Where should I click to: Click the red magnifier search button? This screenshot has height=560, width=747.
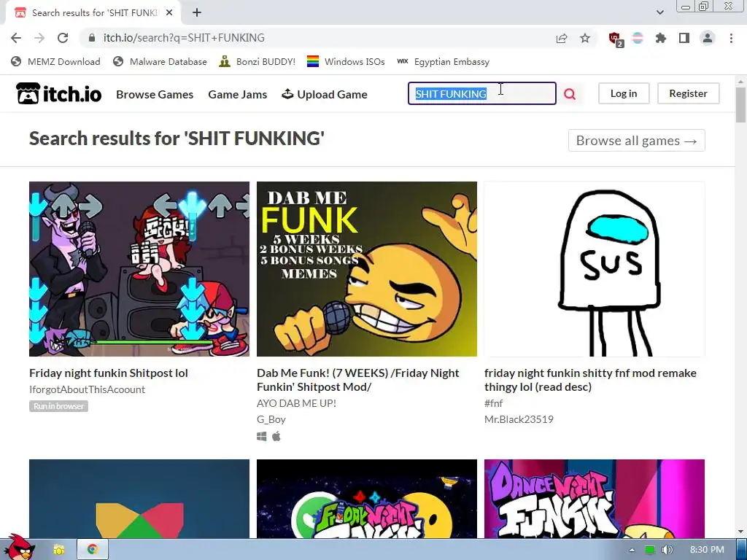[x=570, y=94]
